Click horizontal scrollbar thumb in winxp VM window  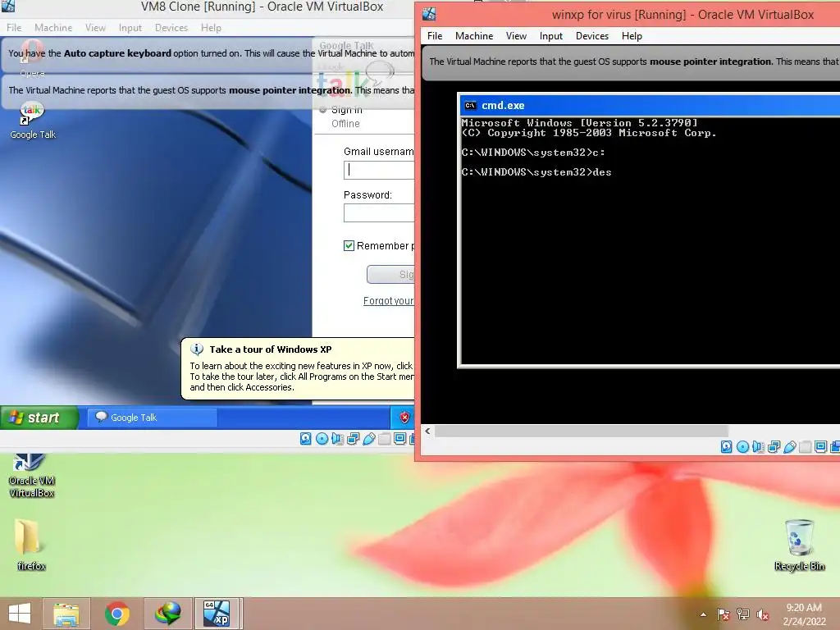coord(582,431)
